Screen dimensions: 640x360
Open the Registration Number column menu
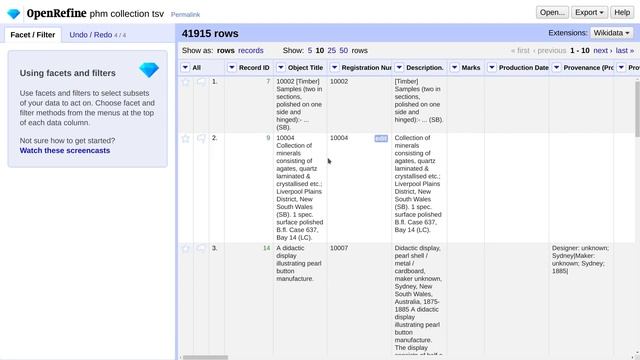tap(335, 67)
